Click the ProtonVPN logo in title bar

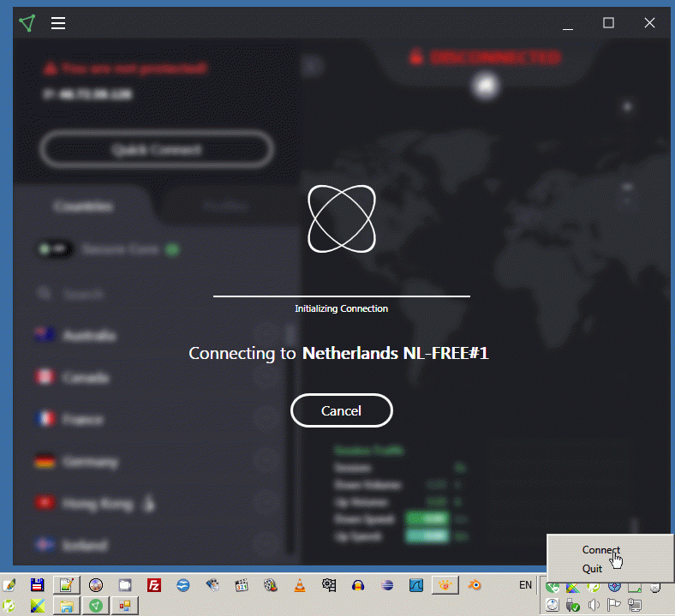click(x=27, y=23)
